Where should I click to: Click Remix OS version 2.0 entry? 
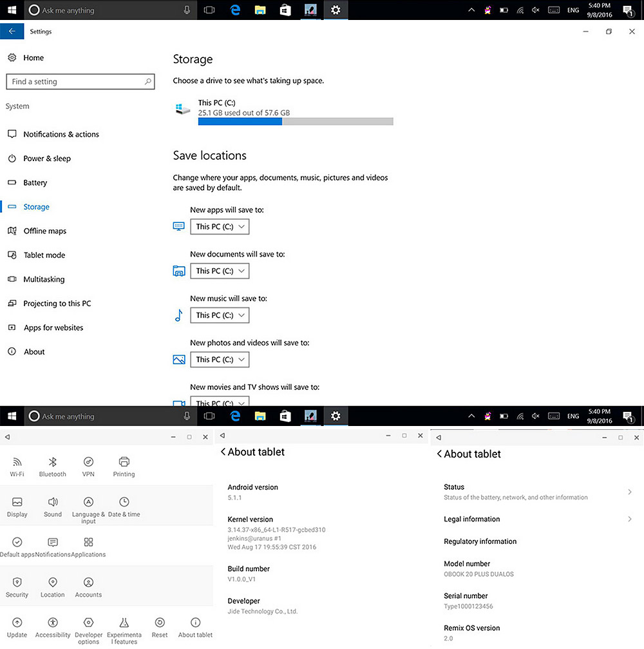(x=472, y=633)
